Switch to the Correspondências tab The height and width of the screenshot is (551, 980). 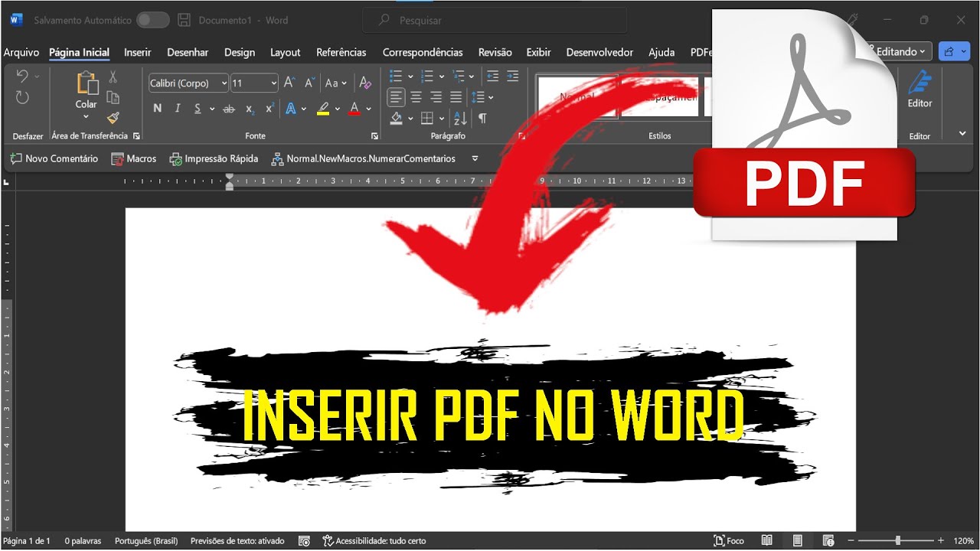pyautogui.click(x=423, y=52)
